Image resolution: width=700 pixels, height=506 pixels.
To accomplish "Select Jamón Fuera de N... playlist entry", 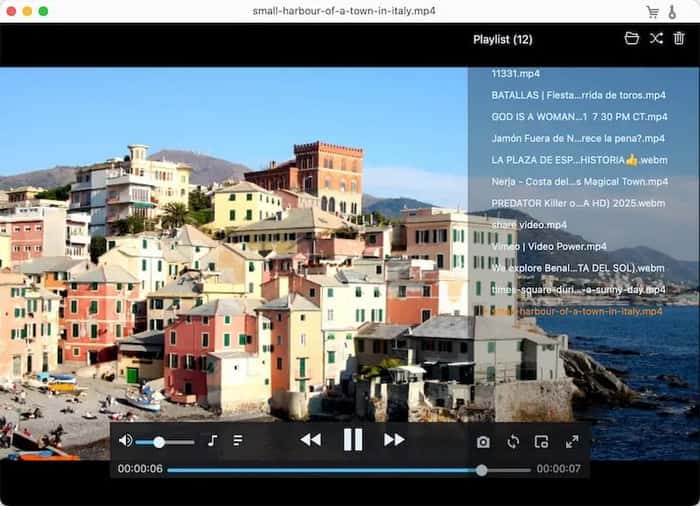I will [x=578, y=138].
